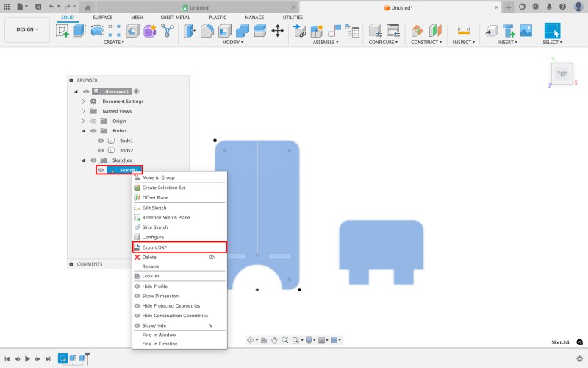Expand Document Settings node
This screenshot has width=588, height=368.
coord(83,102)
